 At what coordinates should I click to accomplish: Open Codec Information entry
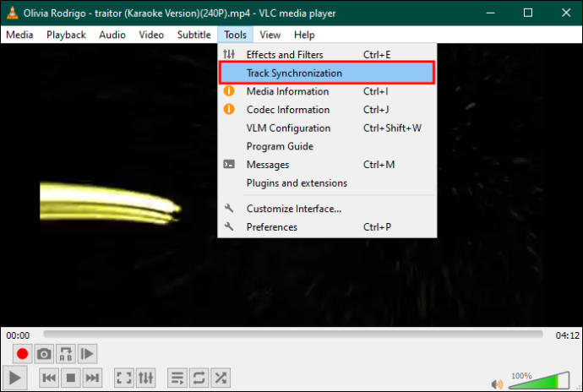pos(327,110)
